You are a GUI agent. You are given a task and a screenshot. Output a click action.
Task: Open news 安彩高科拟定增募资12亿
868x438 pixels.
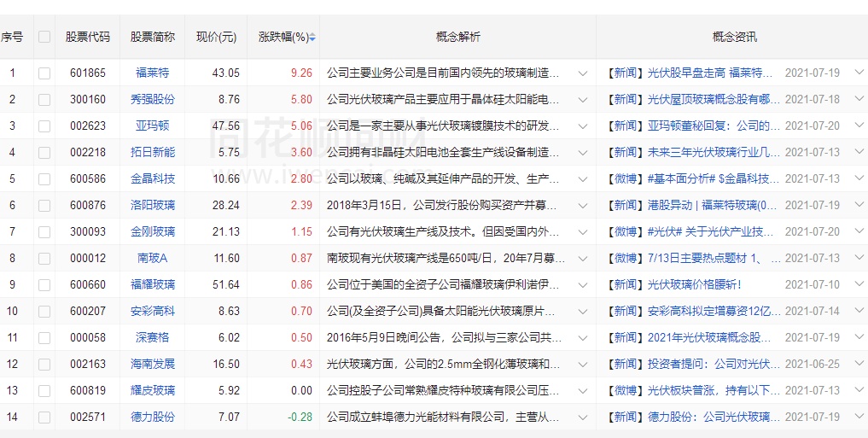tap(714, 311)
